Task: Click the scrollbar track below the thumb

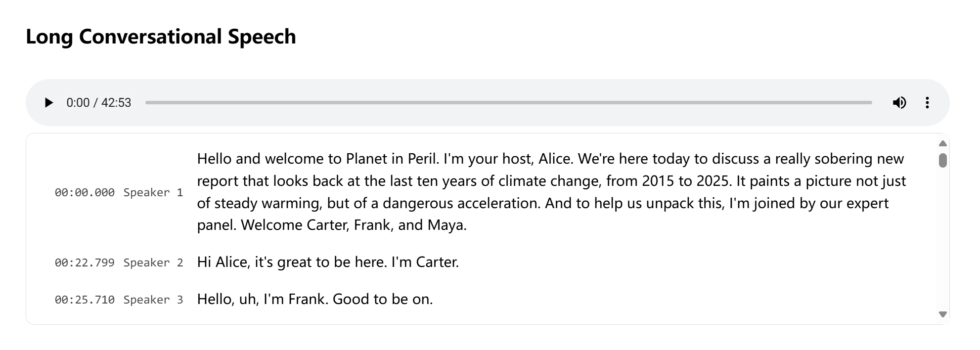Action: click(942, 237)
